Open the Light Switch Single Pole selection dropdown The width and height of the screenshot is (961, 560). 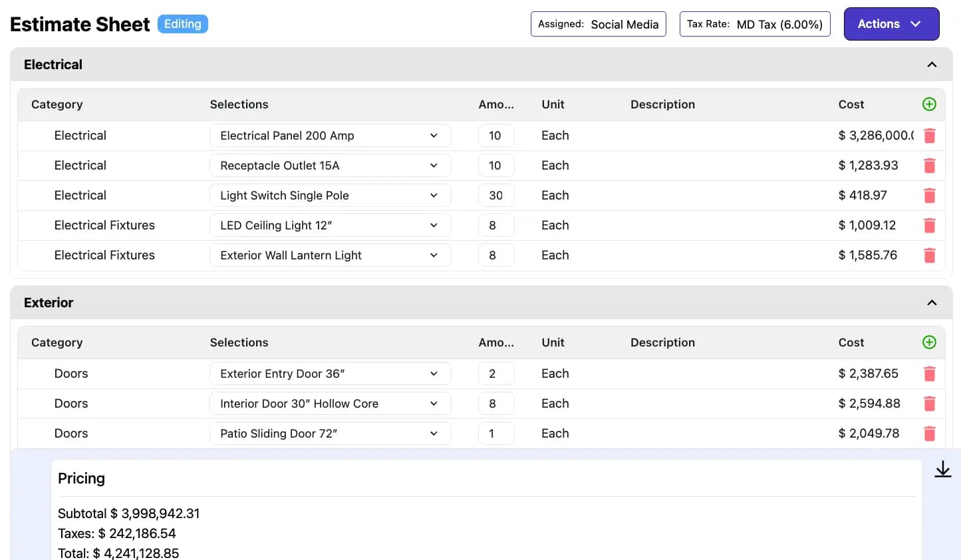(330, 195)
